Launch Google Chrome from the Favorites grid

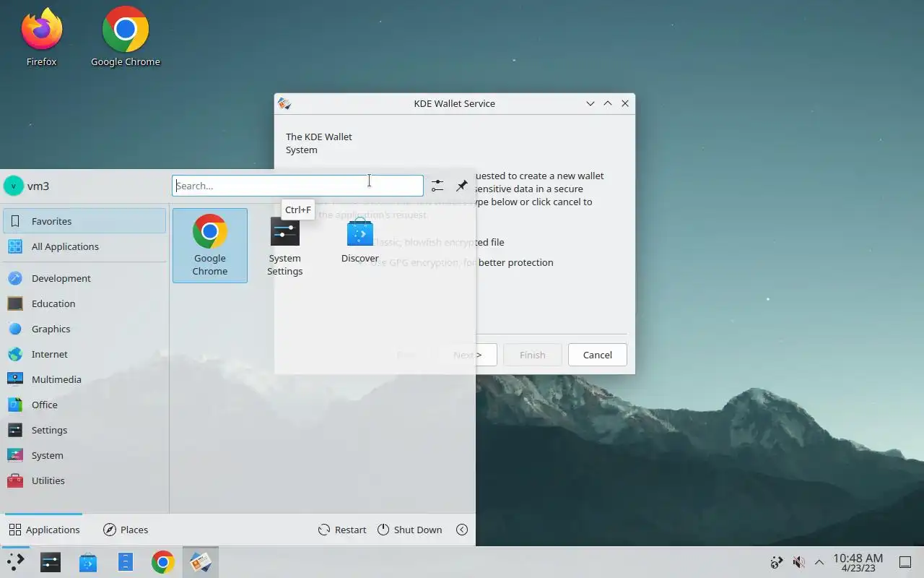click(210, 246)
